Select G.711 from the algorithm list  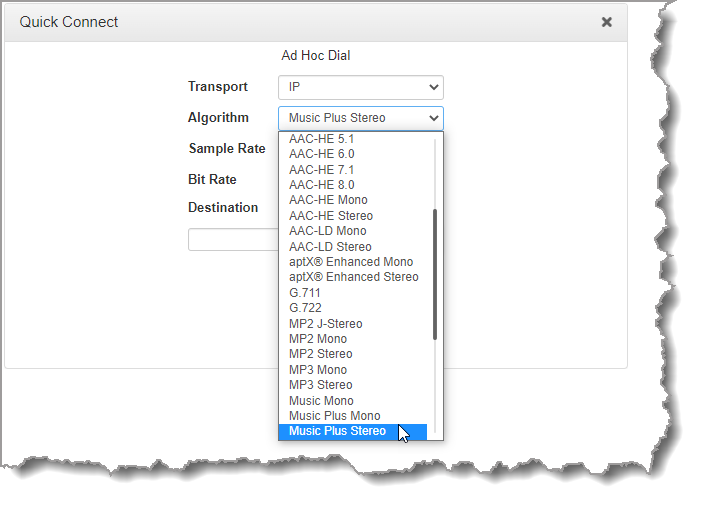305,293
